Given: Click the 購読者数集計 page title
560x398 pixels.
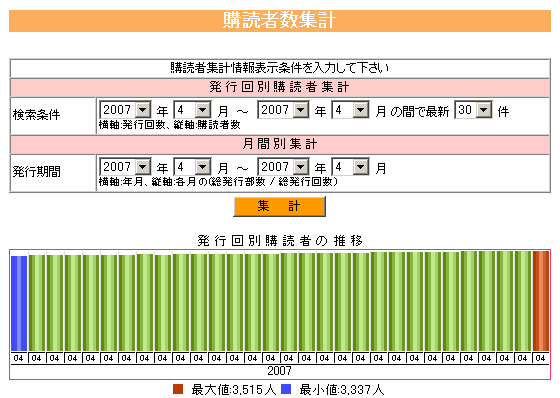Looking at the screenshot, I should [280, 20].
